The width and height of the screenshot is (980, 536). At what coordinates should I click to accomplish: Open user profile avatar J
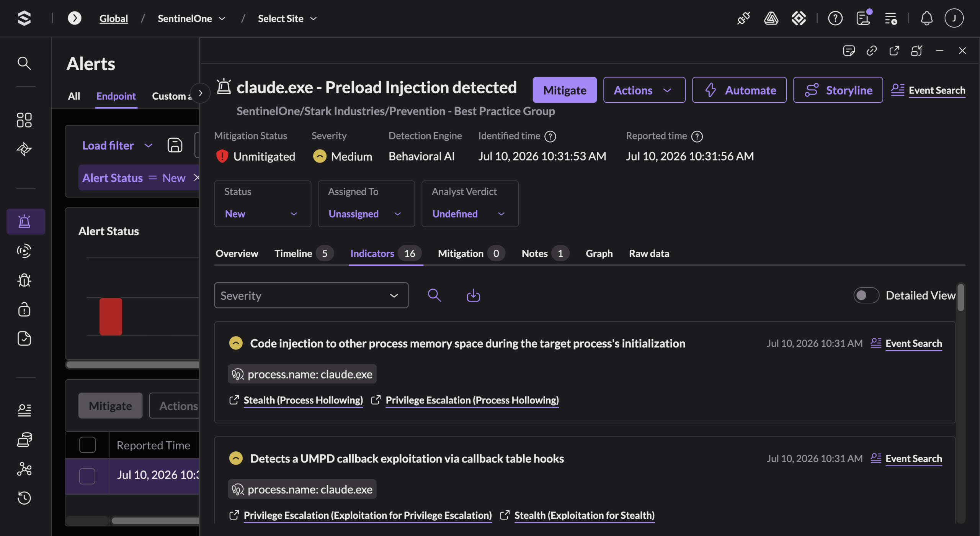coord(954,18)
